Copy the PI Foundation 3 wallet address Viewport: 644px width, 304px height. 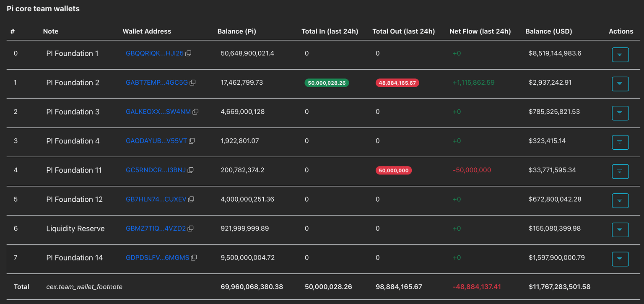195,112
